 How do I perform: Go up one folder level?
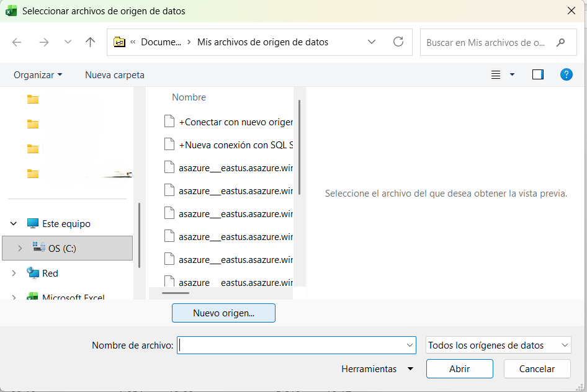(91, 42)
